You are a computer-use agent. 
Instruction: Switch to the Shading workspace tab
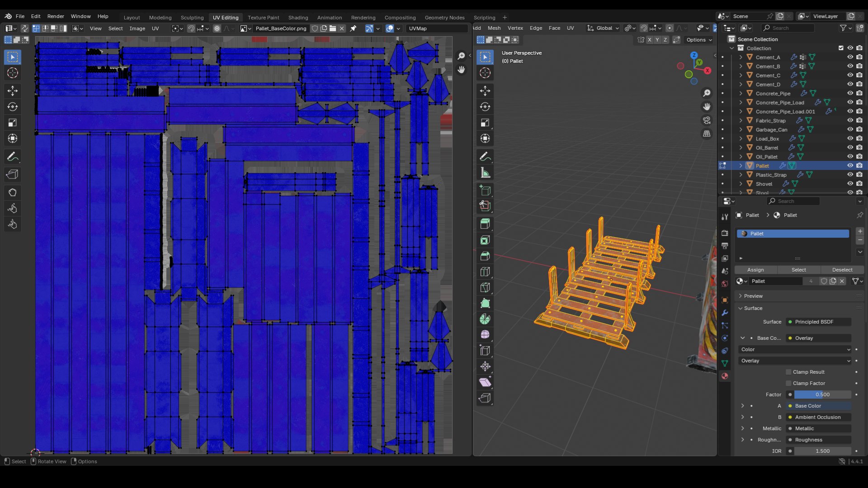click(298, 18)
